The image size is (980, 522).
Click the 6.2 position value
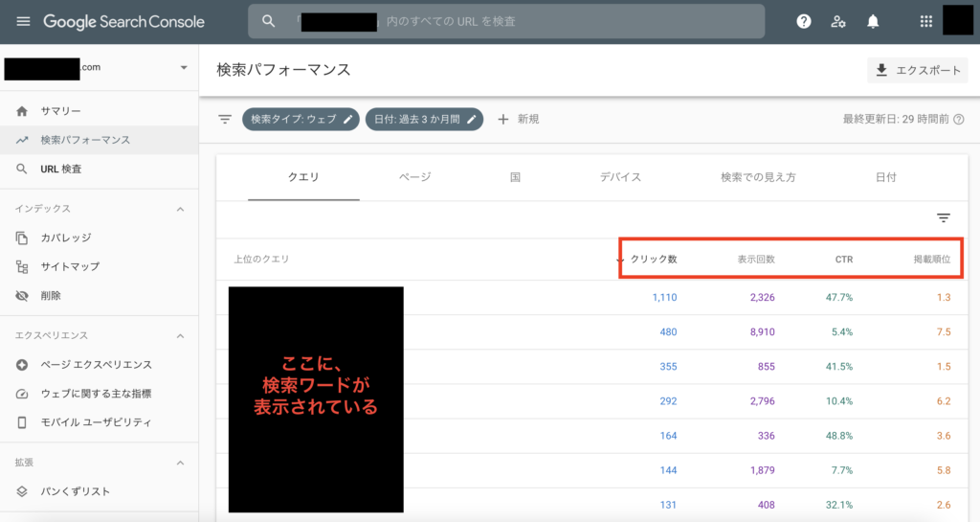click(944, 401)
